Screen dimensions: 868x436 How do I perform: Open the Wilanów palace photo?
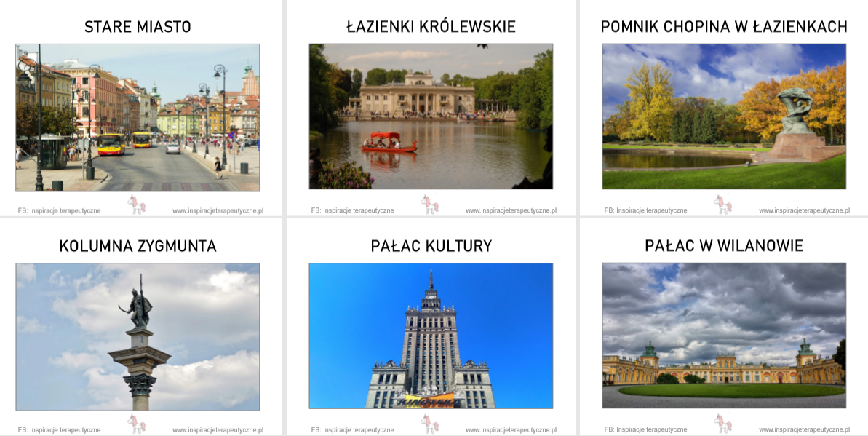(724, 336)
